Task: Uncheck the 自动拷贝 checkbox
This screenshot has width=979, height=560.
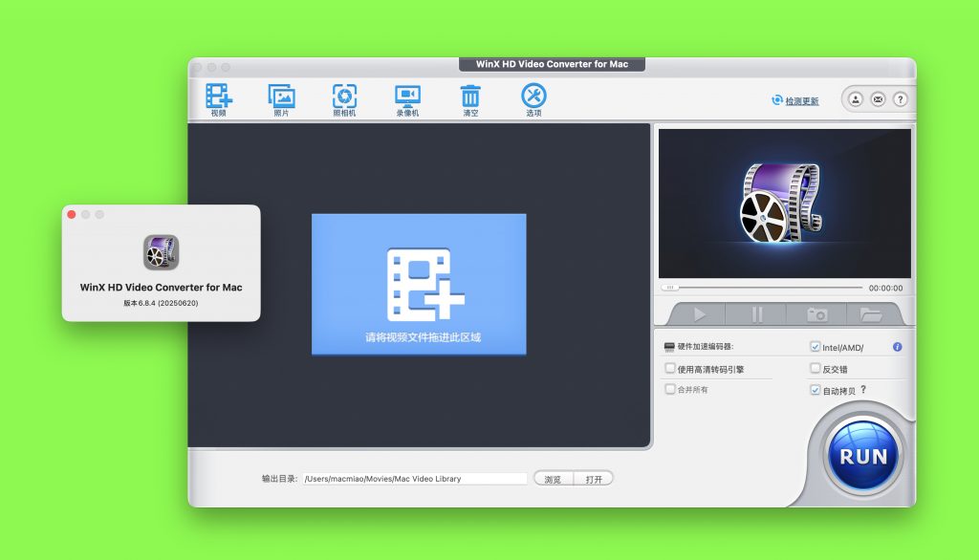Action: [x=816, y=389]
